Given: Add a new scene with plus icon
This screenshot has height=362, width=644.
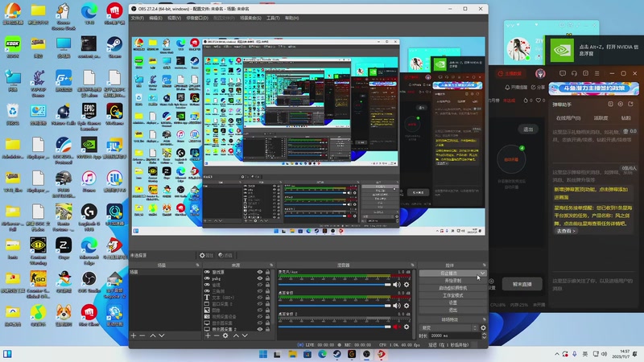Looking at the screenshot, I should [x=134, y=335].
